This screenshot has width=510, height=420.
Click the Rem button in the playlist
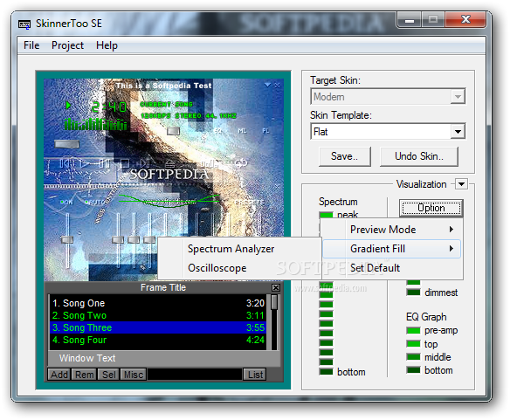point(84,375)
